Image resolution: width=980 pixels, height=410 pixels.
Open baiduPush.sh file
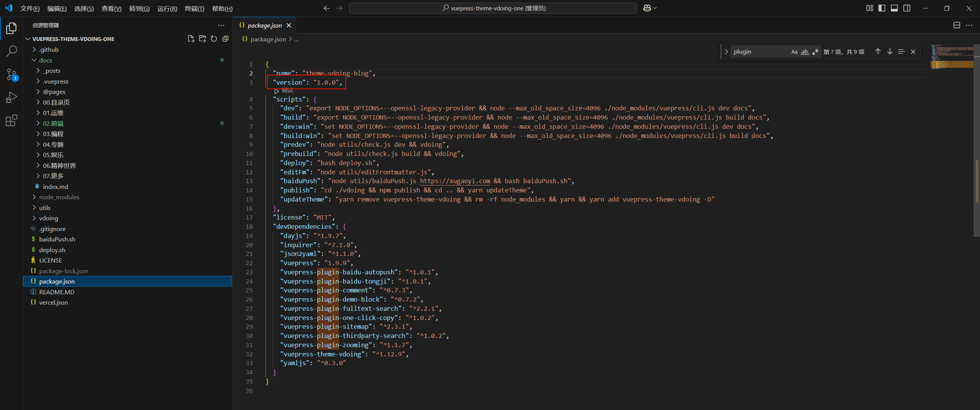point(127,239)
